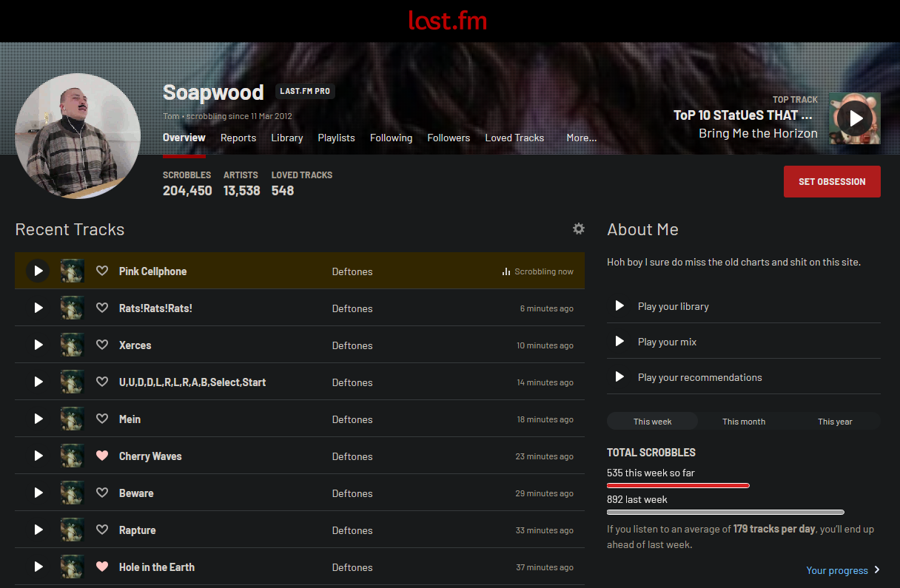Open the Your progress link

point(837,570)
